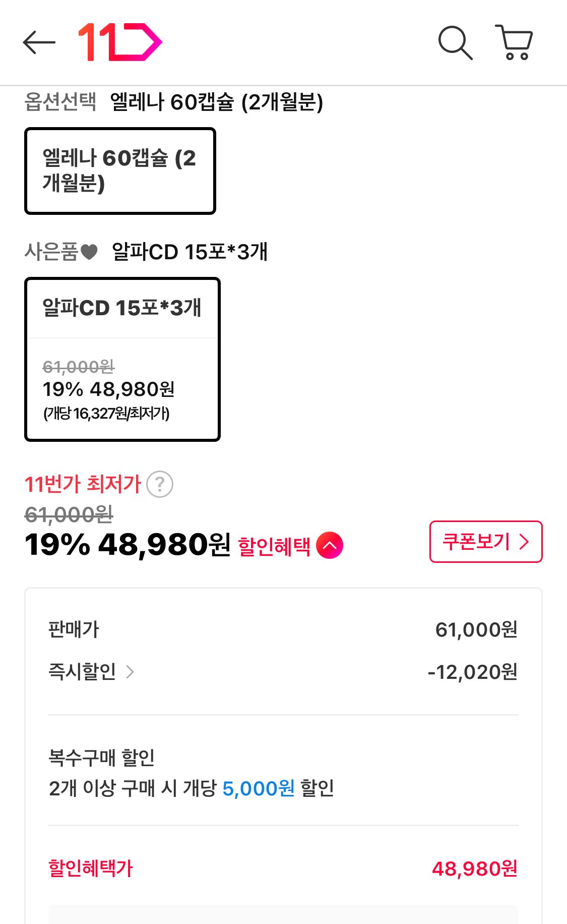Tap the red 할인혜택 label
The height and width of the screenshot is (924, 567).
[x=274, y=546]
